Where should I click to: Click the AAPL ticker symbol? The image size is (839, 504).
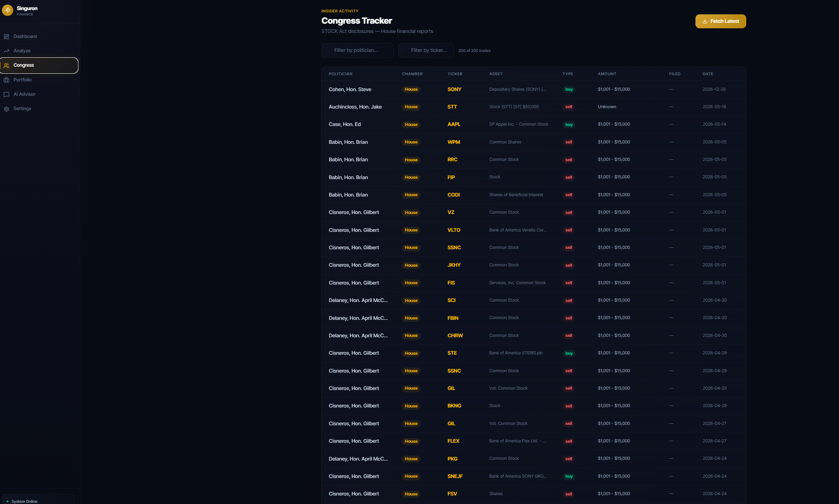pyautogui.click(x=454, y=124)
